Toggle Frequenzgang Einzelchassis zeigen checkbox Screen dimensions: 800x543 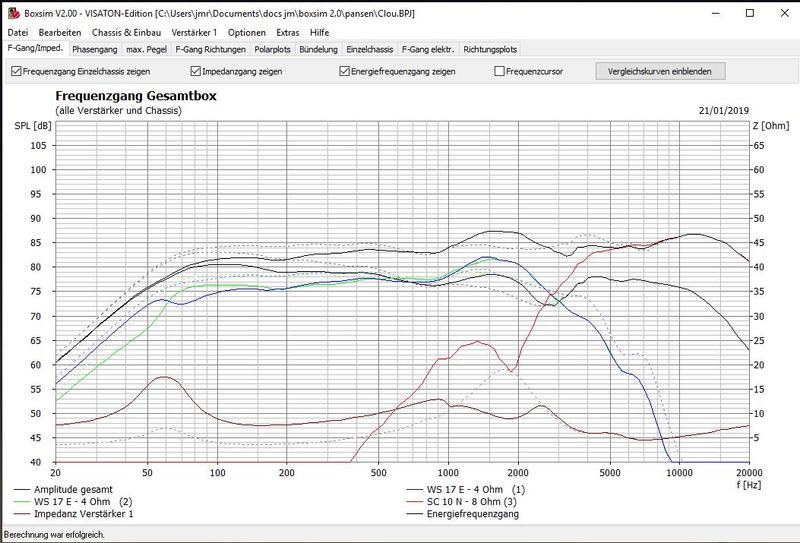click(x=16, y=72)
